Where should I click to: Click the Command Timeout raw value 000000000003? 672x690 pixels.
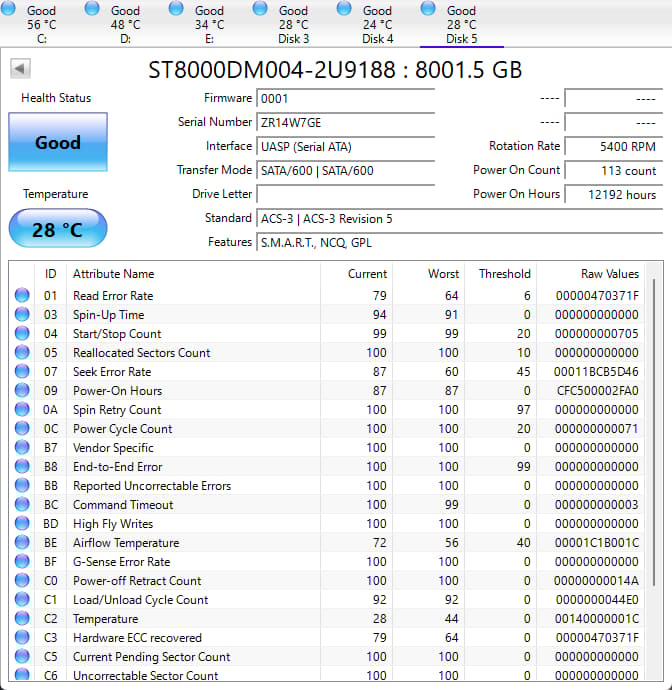click(x=597, y=505)
